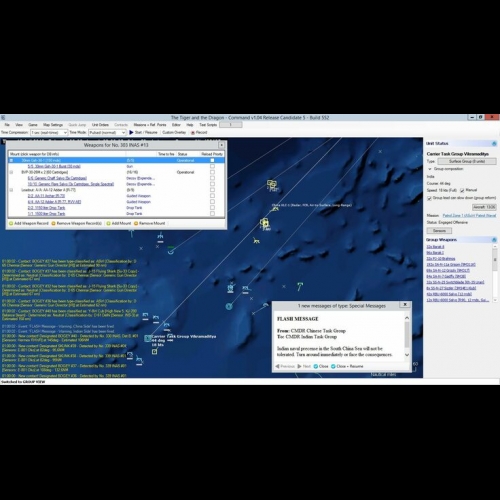Collapse the Group Weapons panel icon
The width and height of the screenshot is (500, 500).
[x=494, y=240]
